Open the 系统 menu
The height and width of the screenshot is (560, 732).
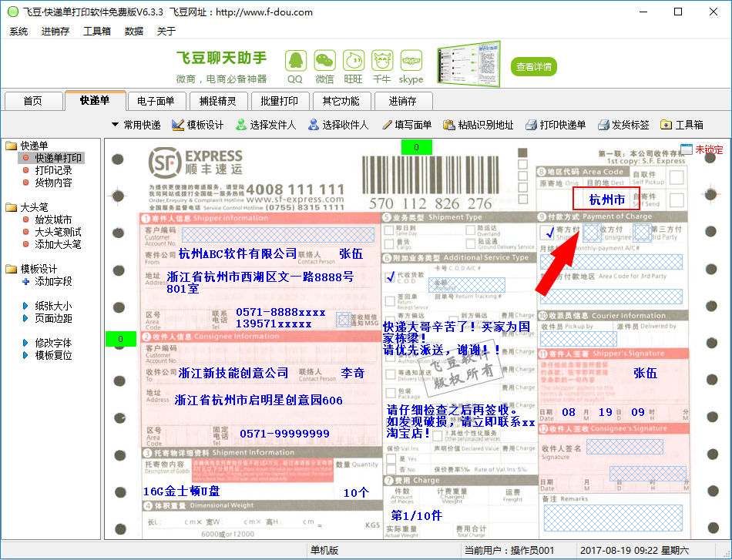tap(18, 32)
